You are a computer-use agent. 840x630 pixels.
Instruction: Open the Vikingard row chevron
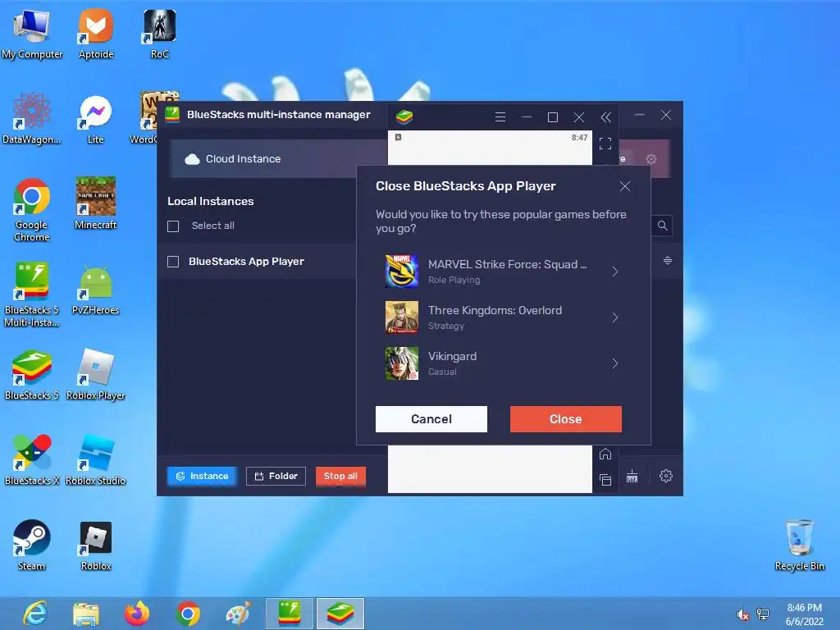(615, 363)
